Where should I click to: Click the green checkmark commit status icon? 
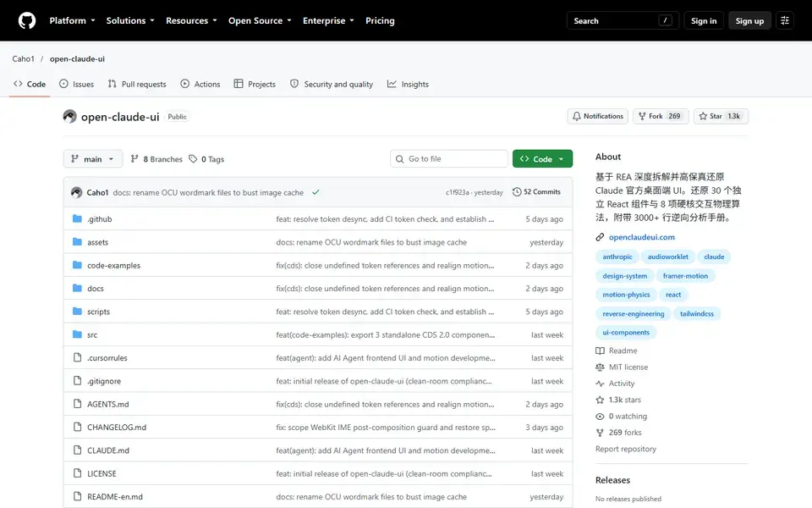[x=315, y=192]
